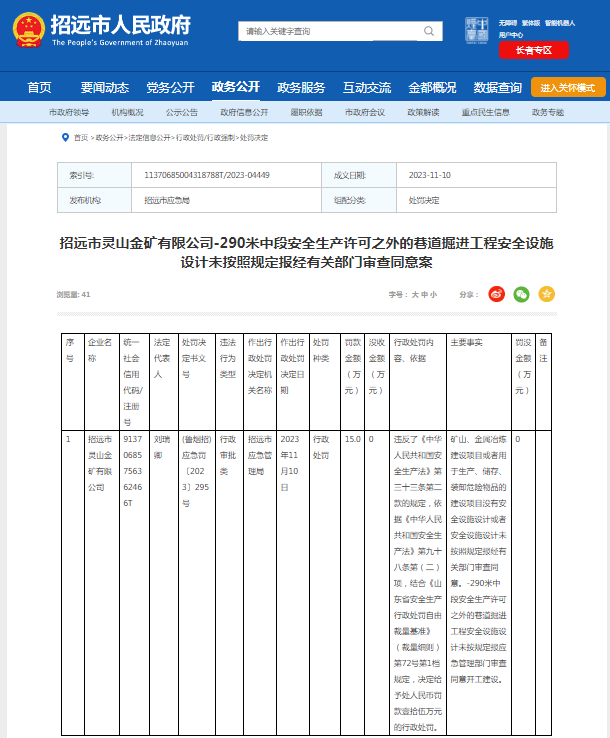Click the breadcrumb location pin icon
The width and height of the screenshot is (610, 738).
coord(64,137)
